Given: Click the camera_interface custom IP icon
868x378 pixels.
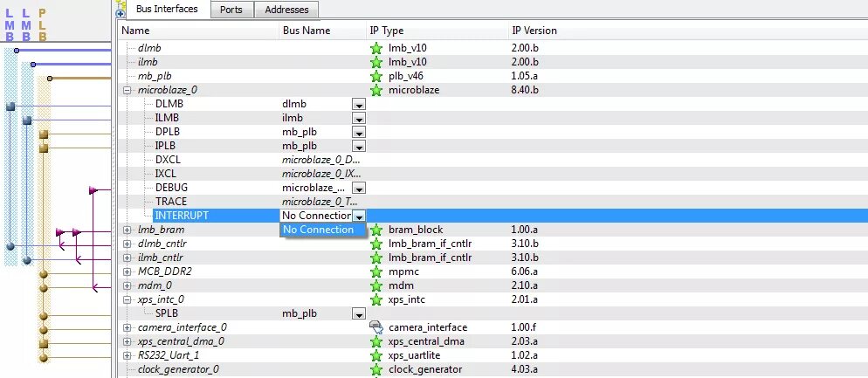Looking at the screenshot, I should tap(376, 327).
